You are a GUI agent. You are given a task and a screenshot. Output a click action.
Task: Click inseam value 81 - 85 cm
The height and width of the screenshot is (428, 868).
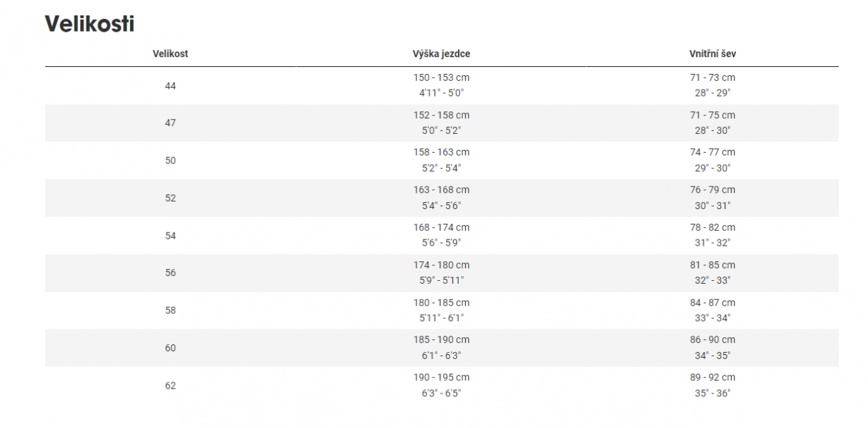coord(713,265)
